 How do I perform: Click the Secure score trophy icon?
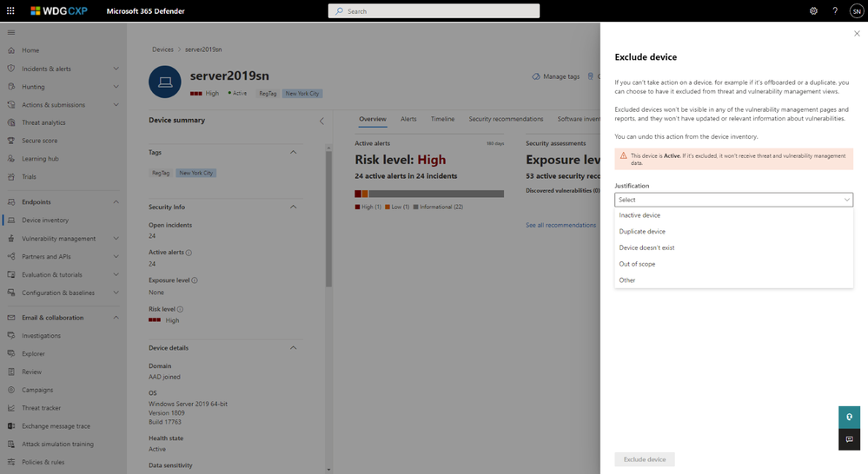pos(11,141)
